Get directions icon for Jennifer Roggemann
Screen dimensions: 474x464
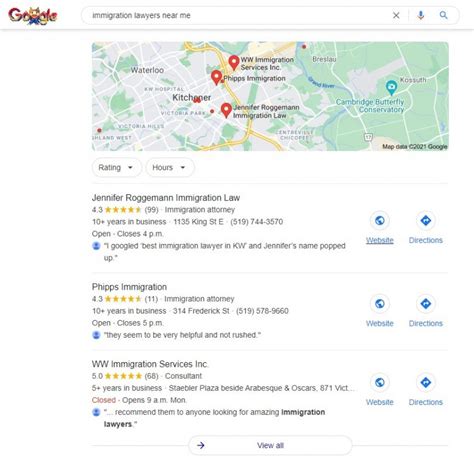(x=426, y=220)
